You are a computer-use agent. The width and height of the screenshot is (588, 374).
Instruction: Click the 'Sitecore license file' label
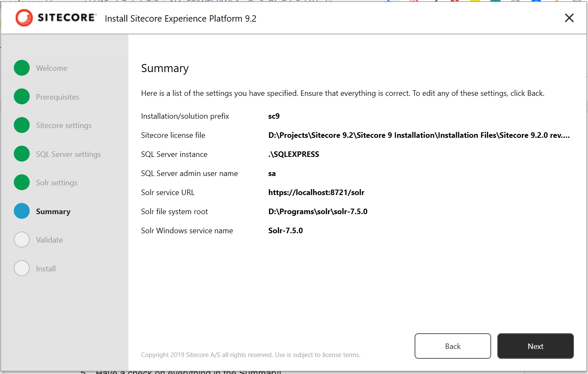pyautogui.click(x=173, y=135)
